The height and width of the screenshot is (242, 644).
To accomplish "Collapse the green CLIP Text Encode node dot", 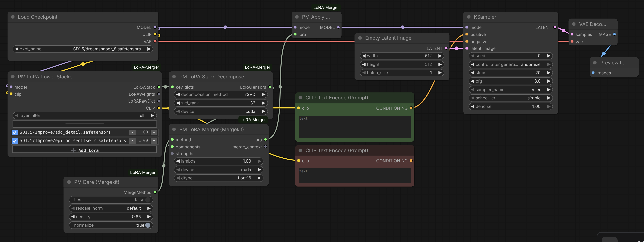I will point(300,98).
